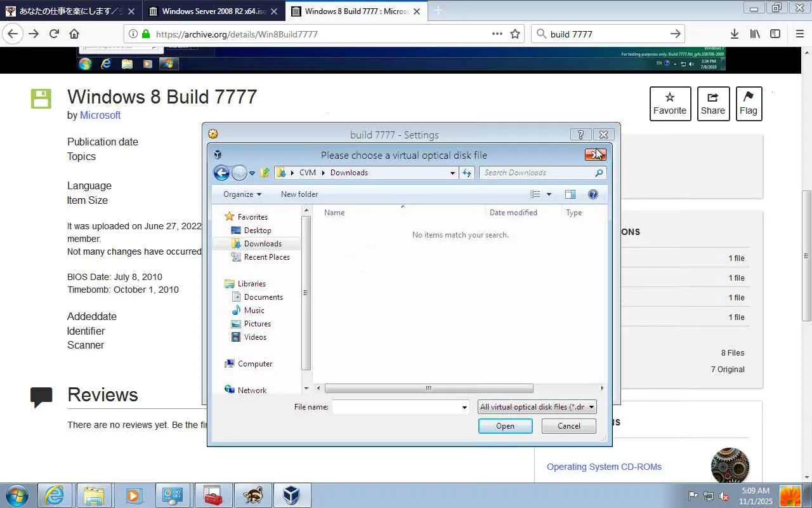Image resolution: width=812 pixels, height=508 pixels.
Task: Open the Windows Start menu
Action: (16, 495)
